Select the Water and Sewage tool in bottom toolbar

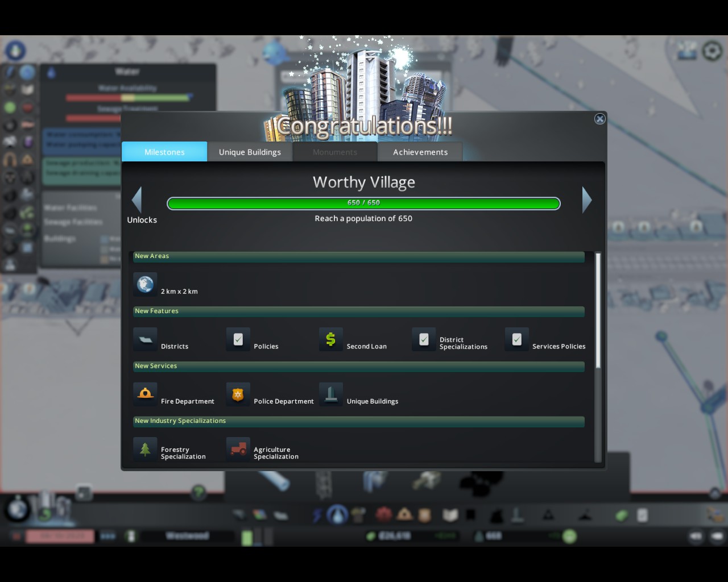point(337,515)
